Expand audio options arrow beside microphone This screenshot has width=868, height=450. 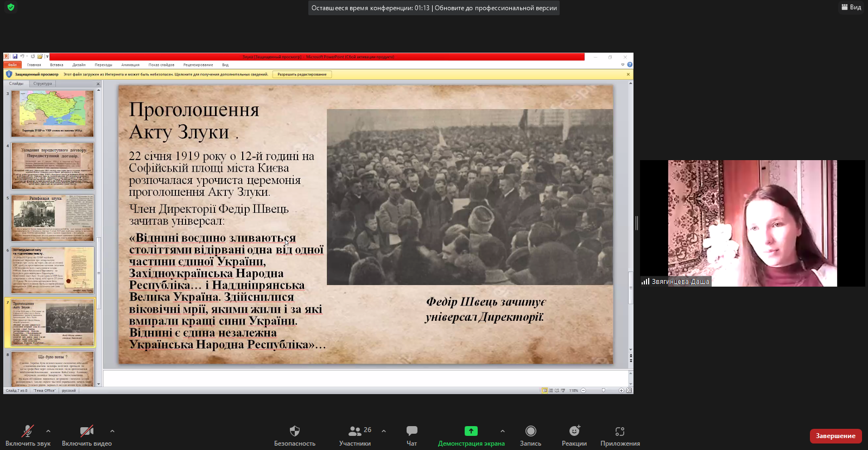click(x=48, y=431)
